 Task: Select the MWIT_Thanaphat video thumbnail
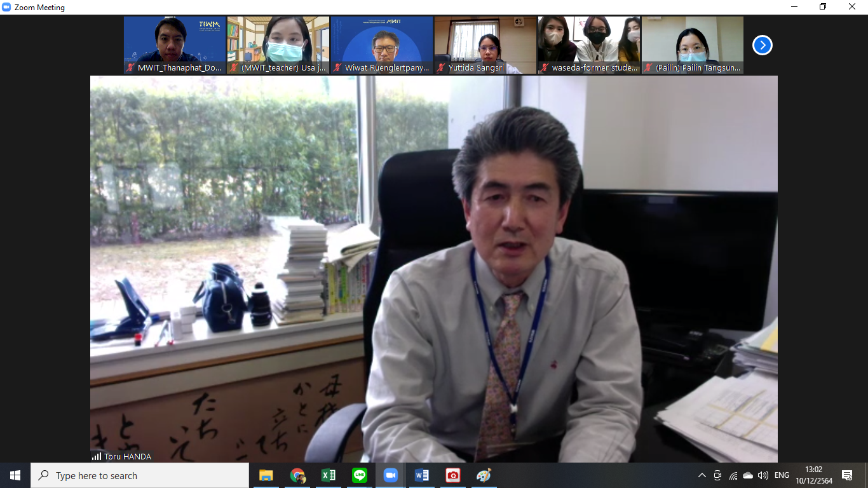point(175,44)
